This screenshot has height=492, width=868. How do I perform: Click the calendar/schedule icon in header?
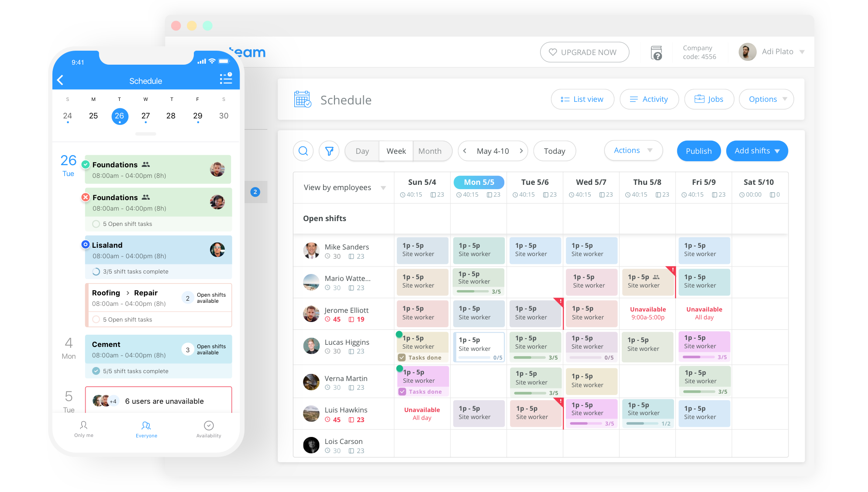point(301,99)
